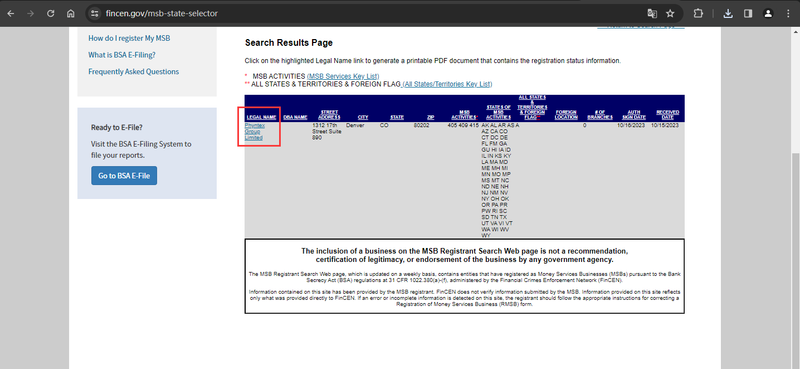Open Frequently Asked Questions link
800x369 pixels.
[x=134, y=72]
